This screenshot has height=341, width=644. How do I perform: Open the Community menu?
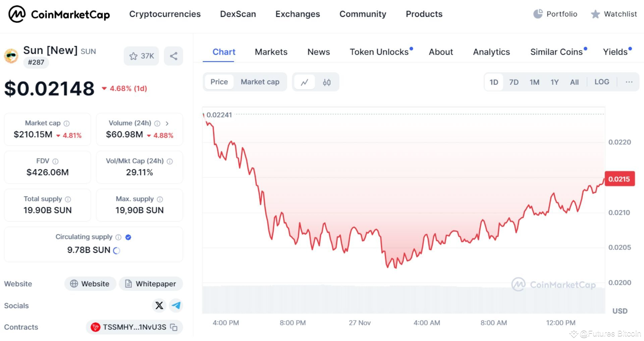363,14
